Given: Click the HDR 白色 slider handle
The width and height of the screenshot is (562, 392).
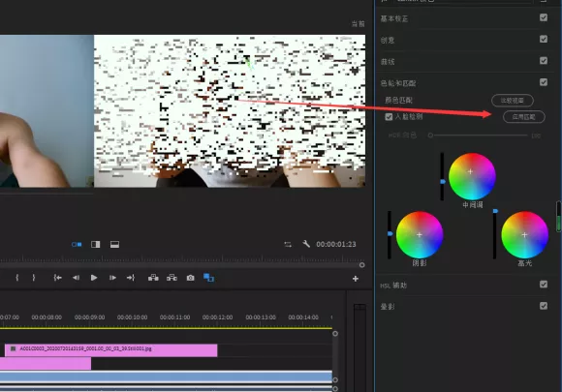Looking at the screenshot, I should pyautogui.click(x=430, y=136).
